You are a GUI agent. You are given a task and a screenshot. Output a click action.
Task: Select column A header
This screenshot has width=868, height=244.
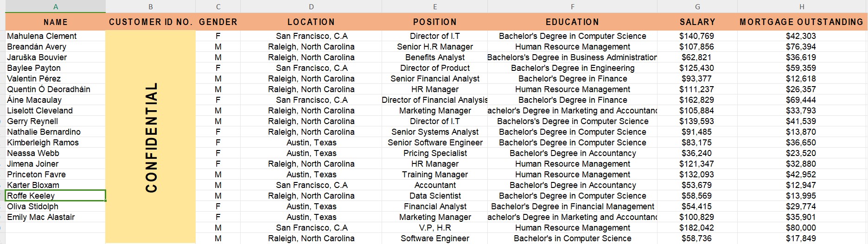pos(56,6)
